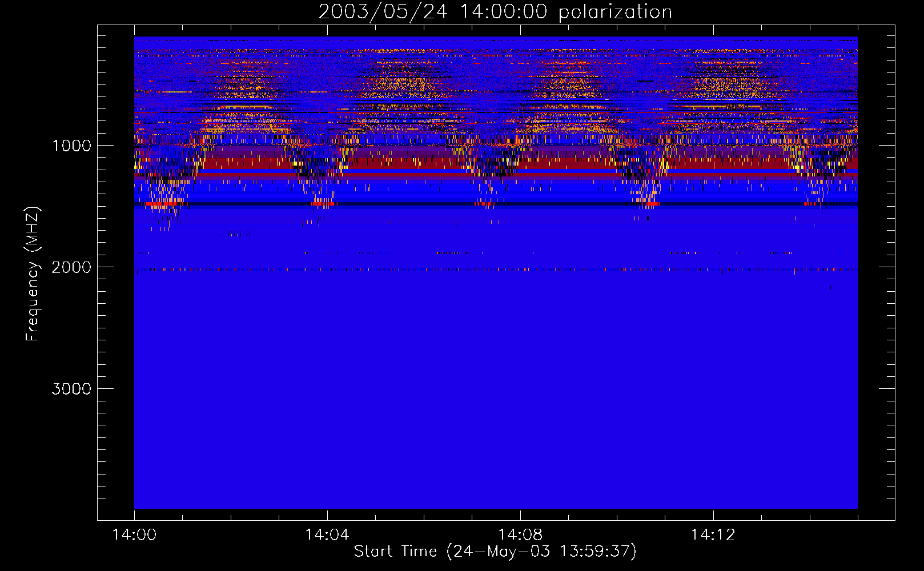Click the 1000 frequency tick label

[71, 146]
